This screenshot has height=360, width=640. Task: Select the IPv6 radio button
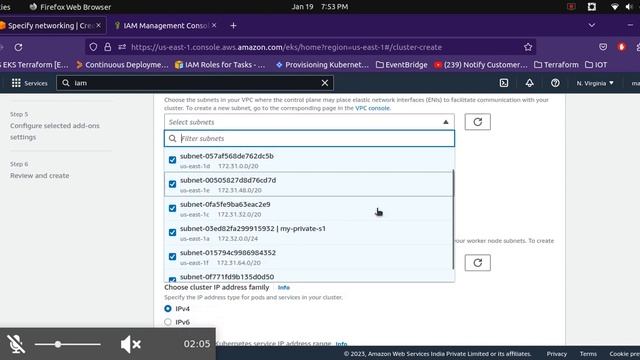168,322
